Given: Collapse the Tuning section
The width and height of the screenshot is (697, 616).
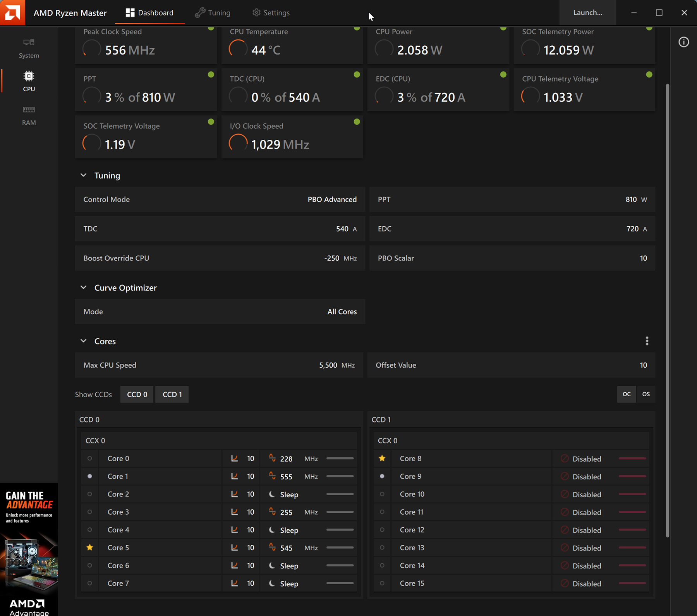Looking at the screenshot, I should (83, 175).
